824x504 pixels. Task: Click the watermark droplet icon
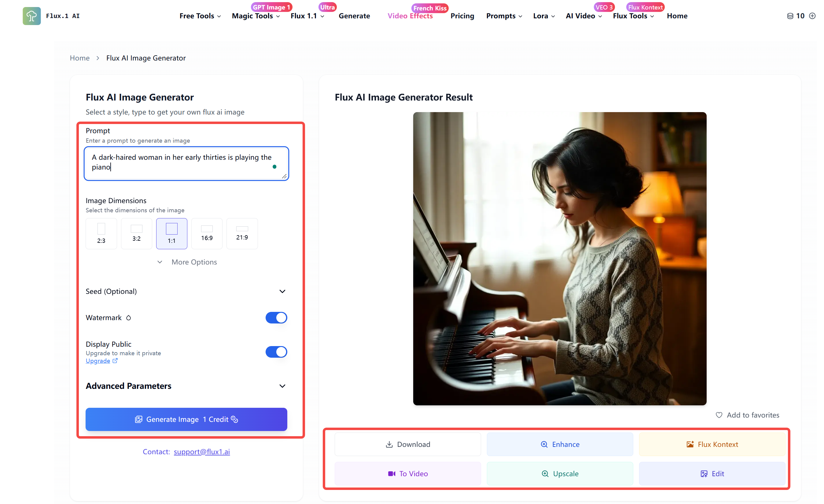(128, 317)
